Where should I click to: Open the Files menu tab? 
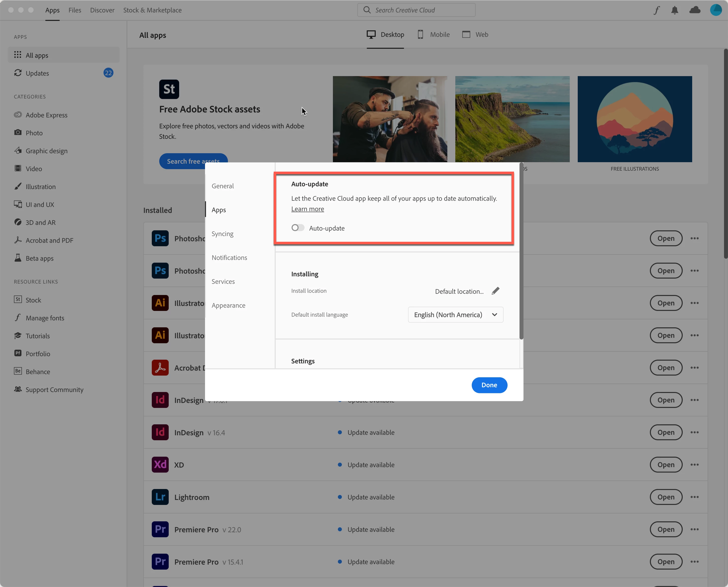coord(75,10)
